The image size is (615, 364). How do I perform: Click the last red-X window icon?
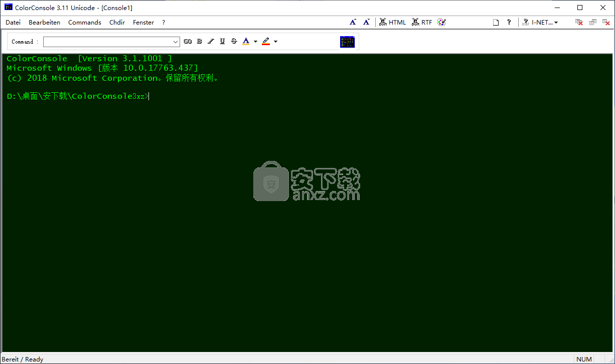click(606, 22)
